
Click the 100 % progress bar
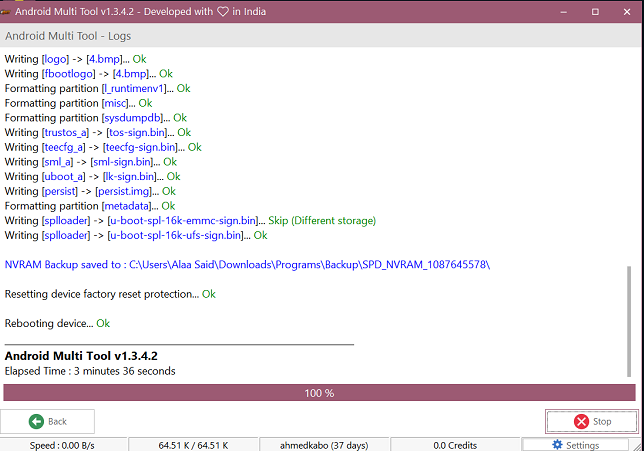pyautogui.click(x=319, y=393)
